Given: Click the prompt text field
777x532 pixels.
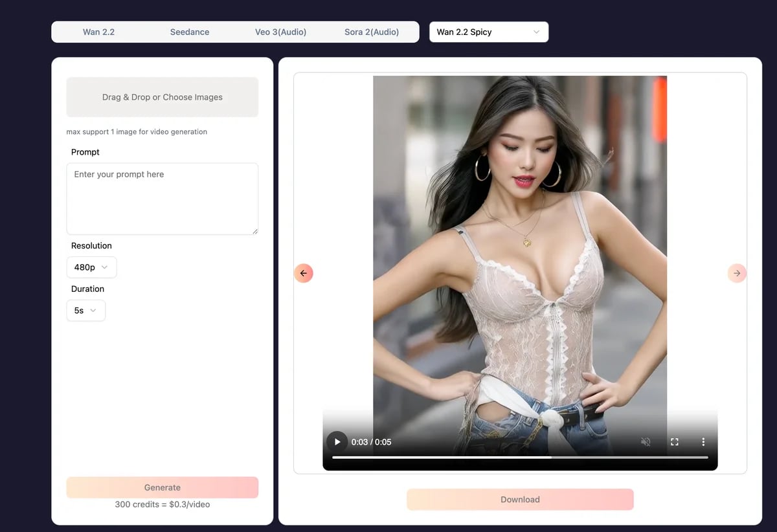Looking at the screenshot, I should click(162, 198).
